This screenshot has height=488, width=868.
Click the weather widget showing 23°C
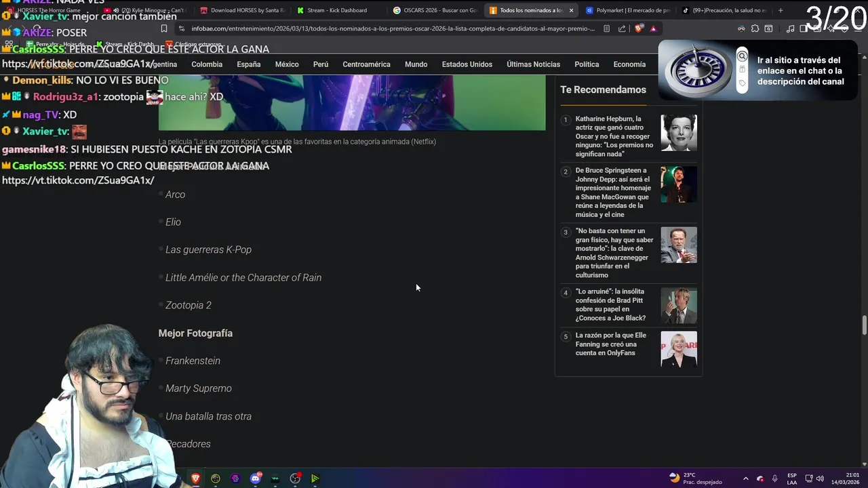tap(696, 479)
